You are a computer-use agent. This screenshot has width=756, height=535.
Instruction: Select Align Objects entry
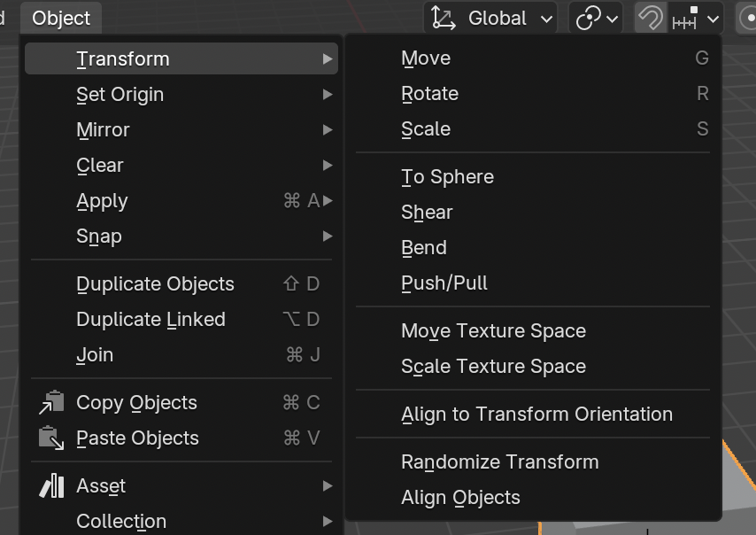click(460, 498)
